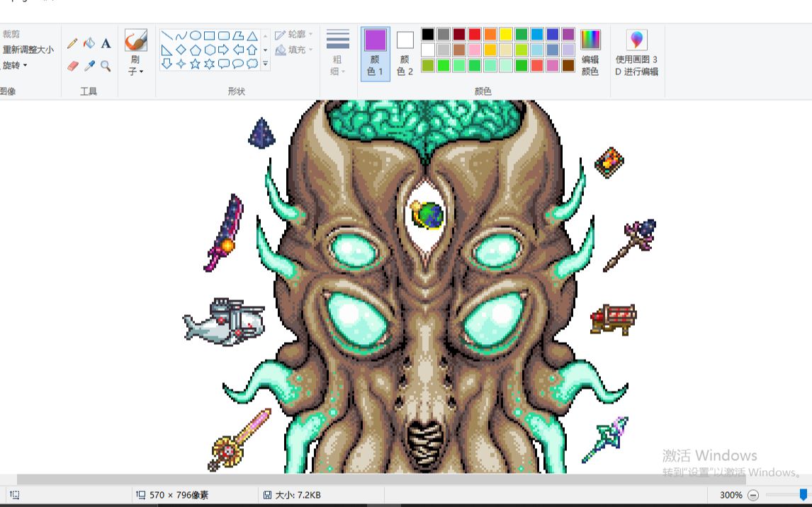Select the Eraser tool
812x507 pixels.
(x=72, y=66)
